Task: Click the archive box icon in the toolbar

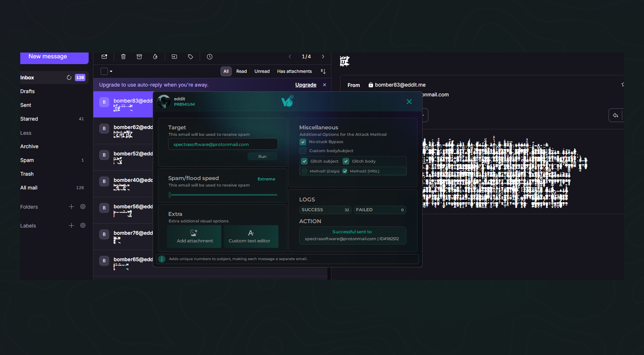Action: [139, 57]
